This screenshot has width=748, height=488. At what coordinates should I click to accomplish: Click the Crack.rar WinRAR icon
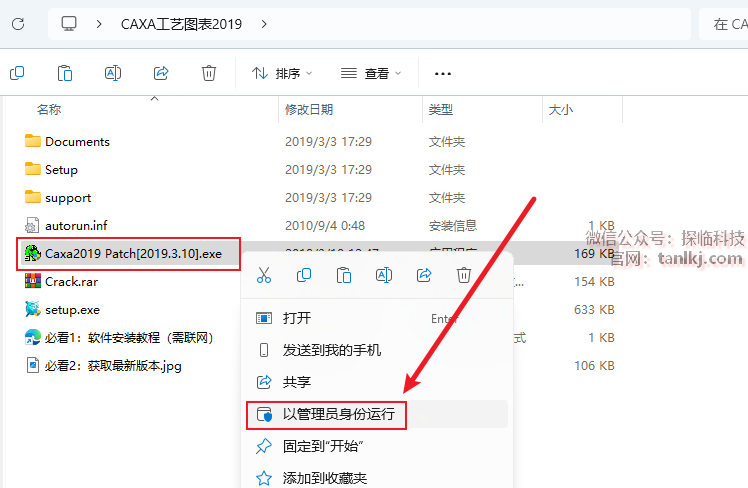[32, 281]
